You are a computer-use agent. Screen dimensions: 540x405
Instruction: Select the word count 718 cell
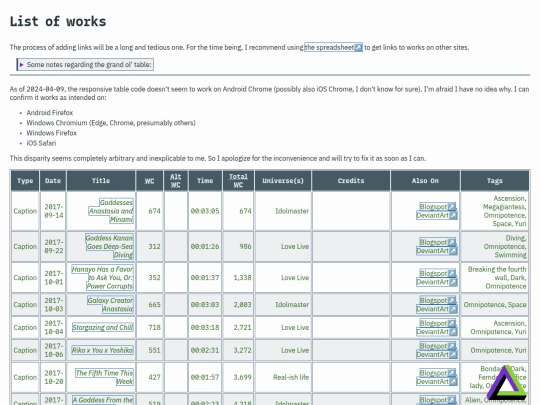[150, 327]
